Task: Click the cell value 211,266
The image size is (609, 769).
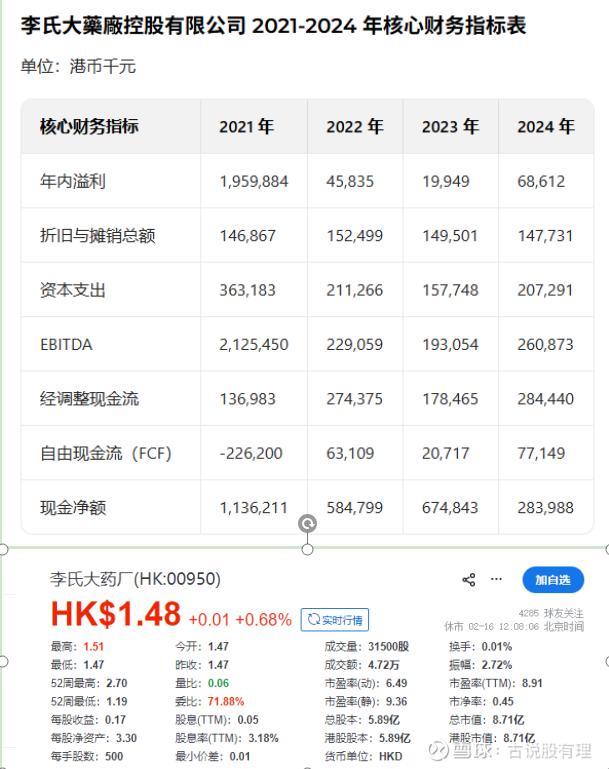Action: pos(355,291)
